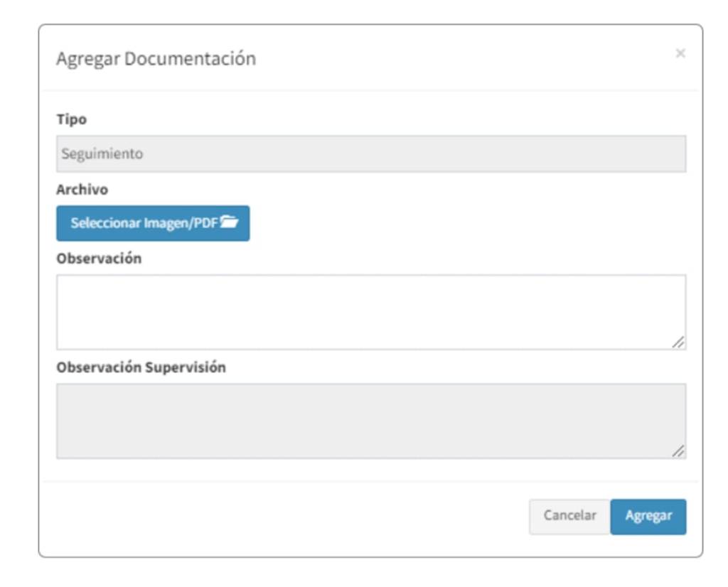
Task: Click the empty footer area left of Cancelar
Action: click(x=284, y=517)
